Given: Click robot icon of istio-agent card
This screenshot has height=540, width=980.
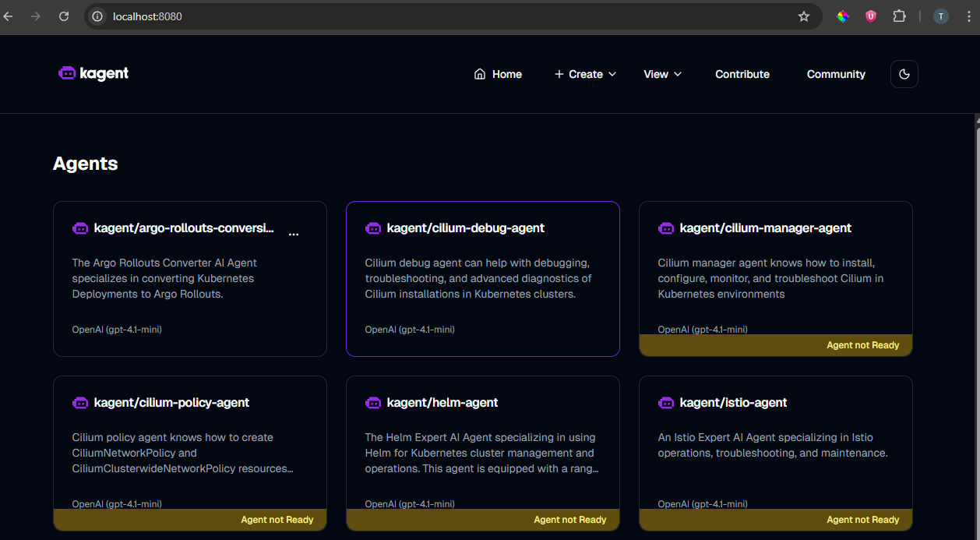Looking at the screenshot, I should coord(666,403).
